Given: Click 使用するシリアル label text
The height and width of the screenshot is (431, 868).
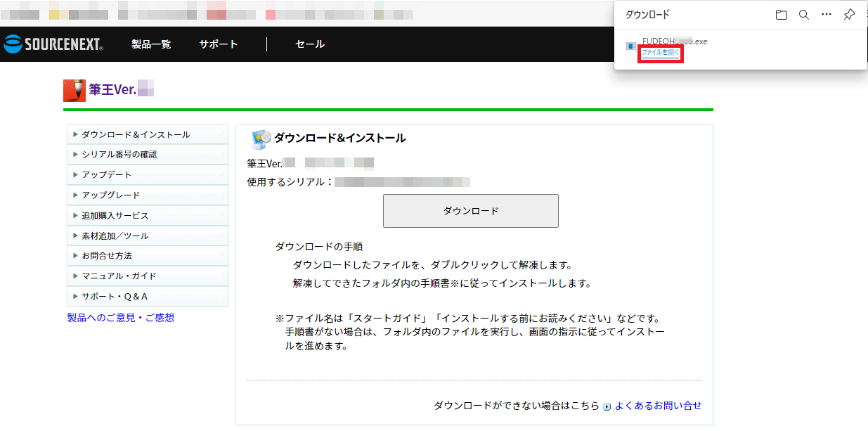Looking at the screenshot, I should (x=290, y=182).
